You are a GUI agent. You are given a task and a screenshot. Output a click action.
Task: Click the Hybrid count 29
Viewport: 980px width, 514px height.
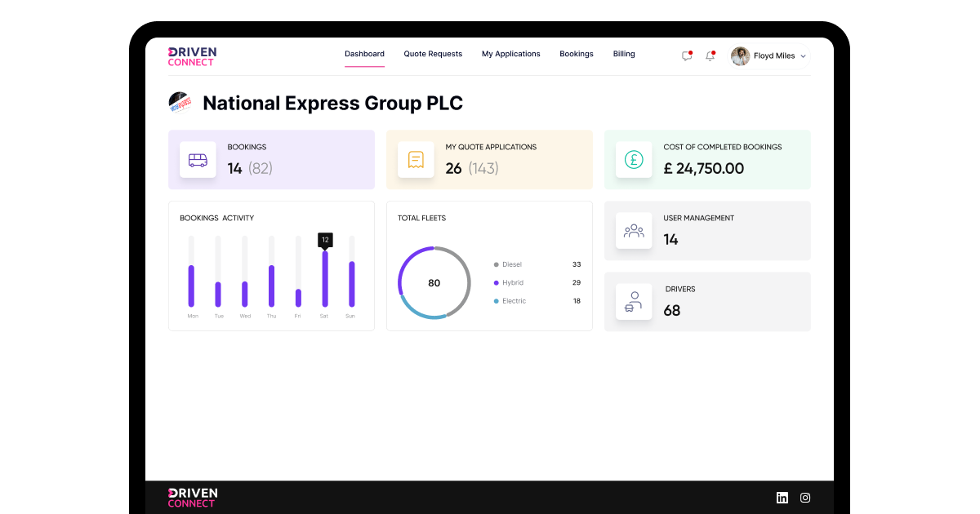coord(577,282)
